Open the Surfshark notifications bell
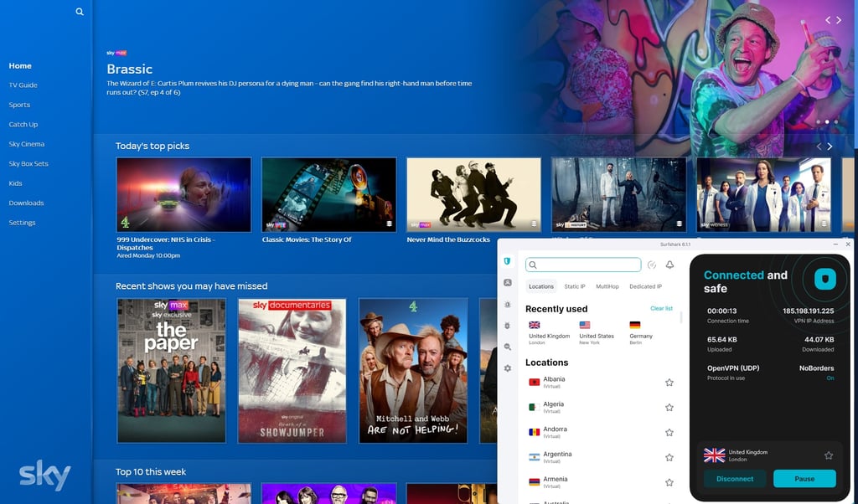The image size is (858, 504). (669, 265)
